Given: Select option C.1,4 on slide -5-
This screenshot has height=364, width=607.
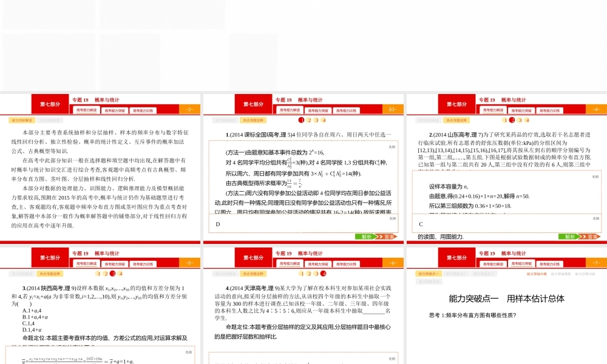Looking at the screenshot, I should point(29,323).
